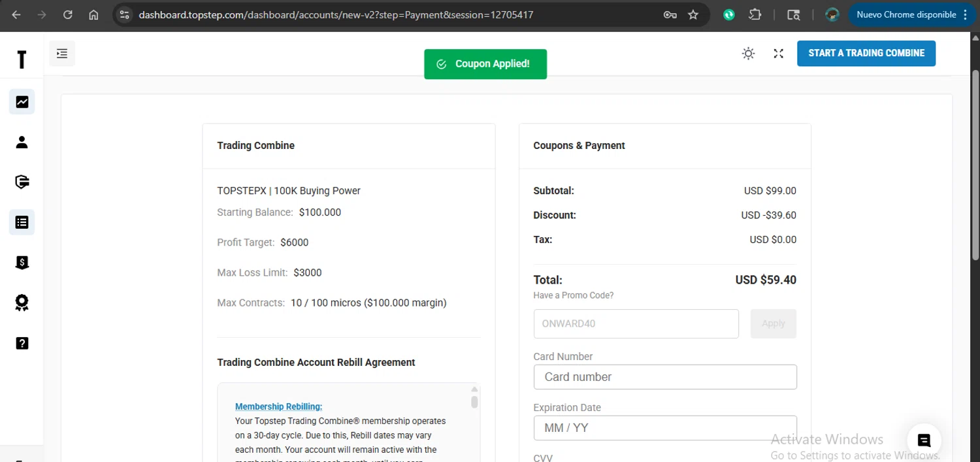980x462 pixels.
Task: Open the Chrome extensions puzzle icon
Action: [755, 14]
